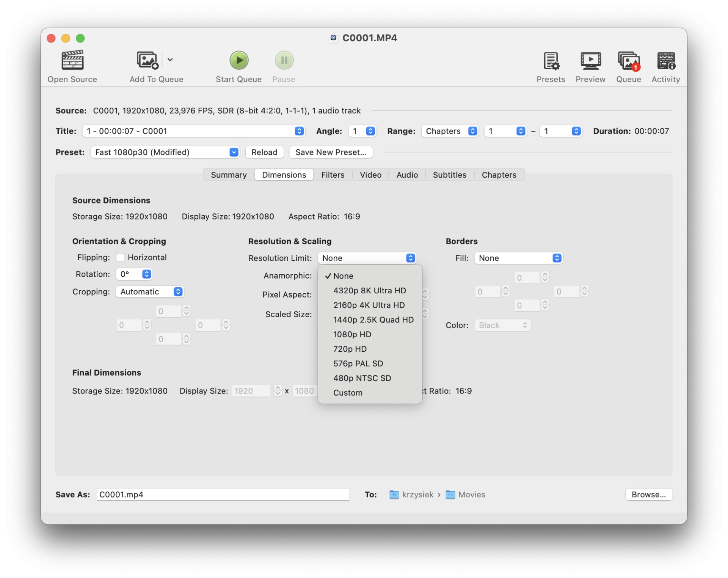Click the Save As filename field
Viewport: 728px width, 578px height.
[223, 495]
